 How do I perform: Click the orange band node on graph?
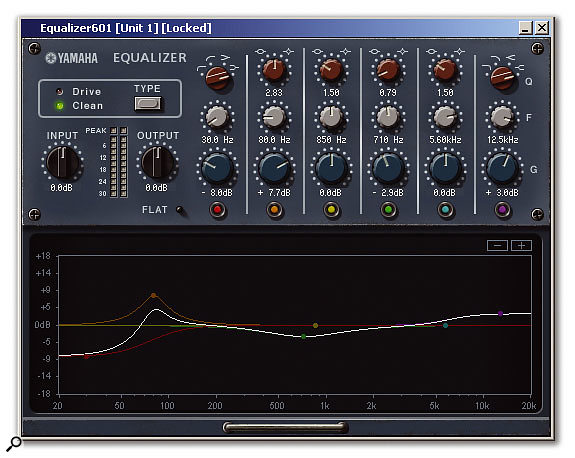[153, 295]
